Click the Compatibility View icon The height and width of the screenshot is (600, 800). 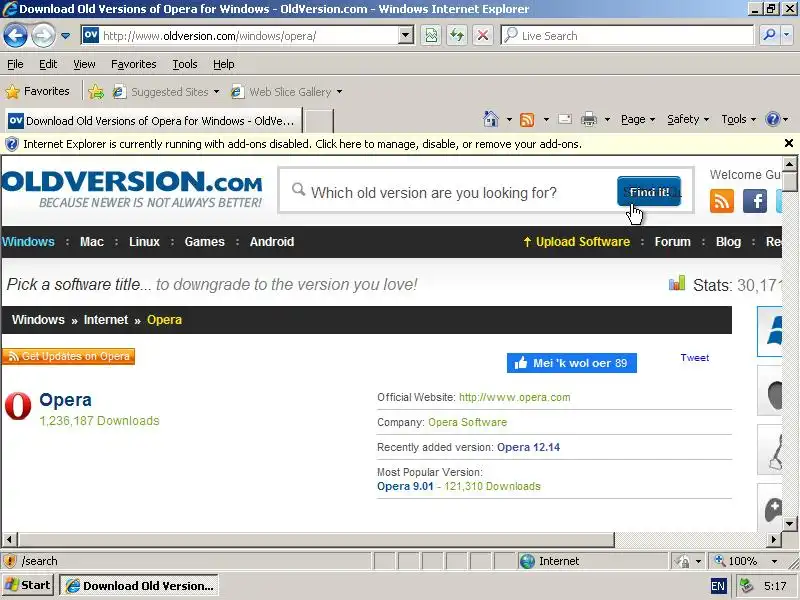[431, 36]
